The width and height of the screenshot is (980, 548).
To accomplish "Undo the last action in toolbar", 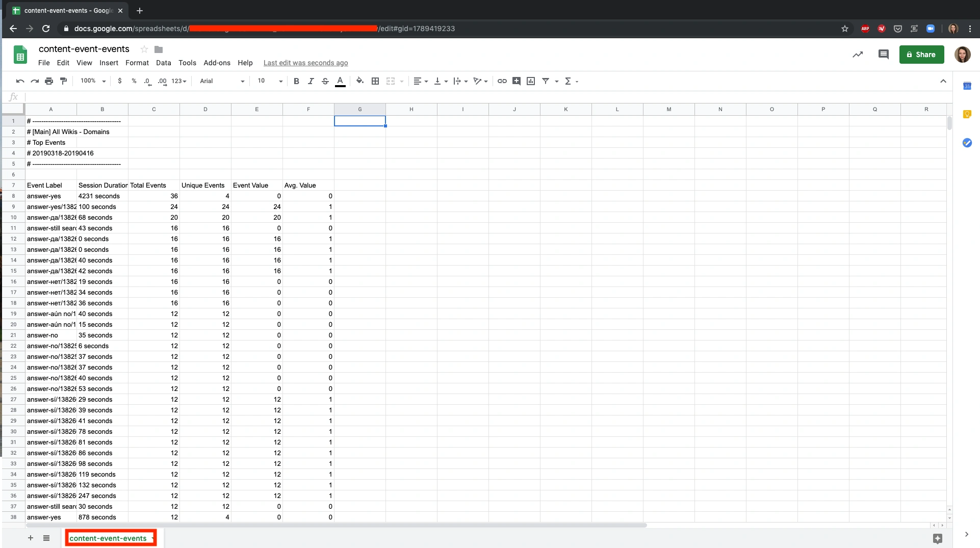I will point(20,81).
